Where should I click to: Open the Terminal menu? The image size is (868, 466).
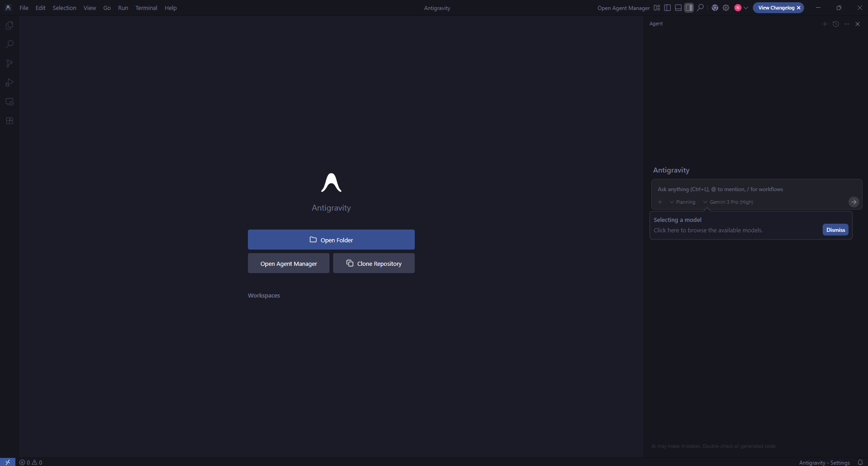click(146, 8)
